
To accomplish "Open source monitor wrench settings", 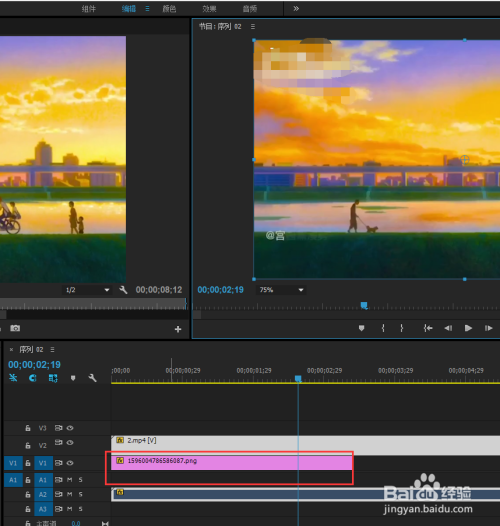I will (x=123, y=290).
